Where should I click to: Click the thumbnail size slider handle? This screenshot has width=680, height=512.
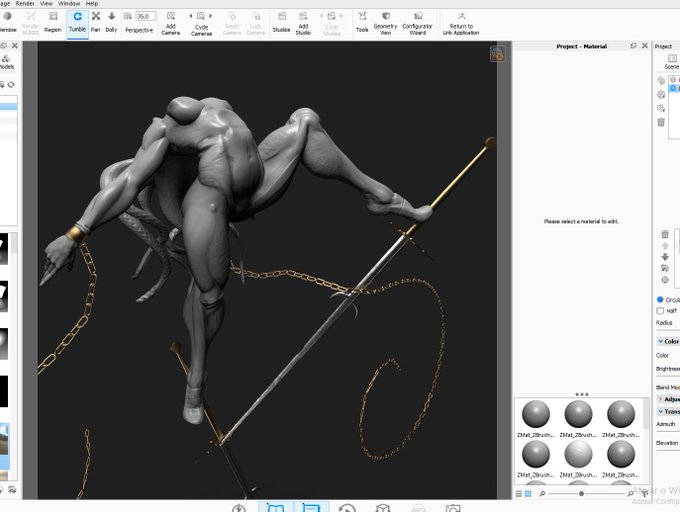581,493
